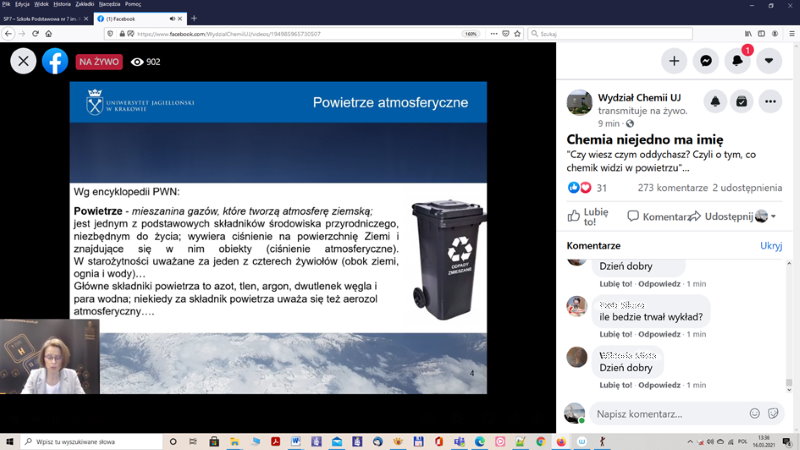
Task: Go to Facebook home via logo
Action: tap(55, 61)
